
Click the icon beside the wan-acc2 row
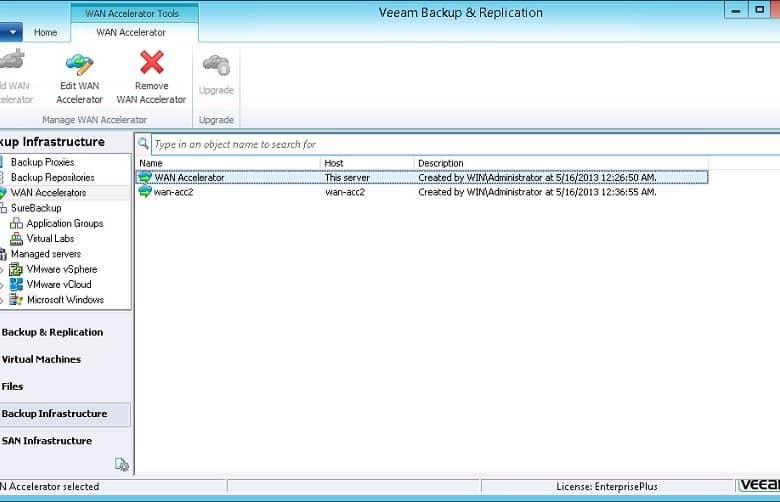(x=145, y=192)
